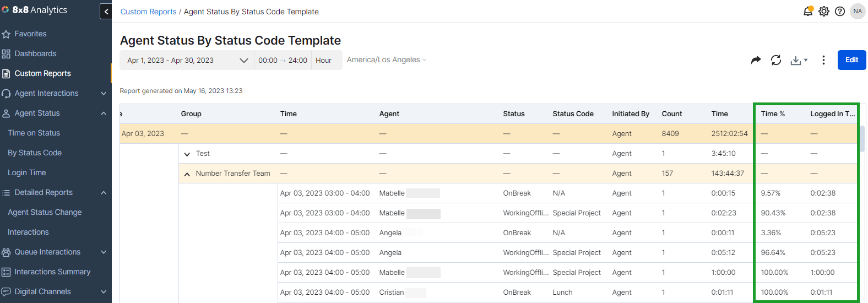Click the 90.43% Time % cell
The image size is (868, 303).
point(773,213)
